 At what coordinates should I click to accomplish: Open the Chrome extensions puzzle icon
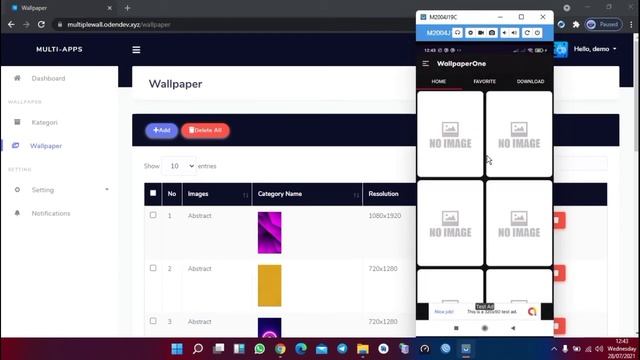point(576,24)
